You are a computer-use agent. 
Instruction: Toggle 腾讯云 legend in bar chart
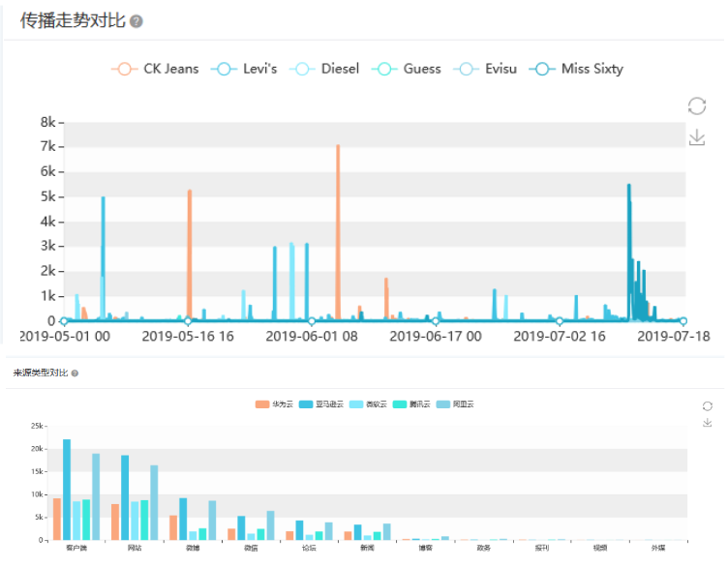coord(411,404)
